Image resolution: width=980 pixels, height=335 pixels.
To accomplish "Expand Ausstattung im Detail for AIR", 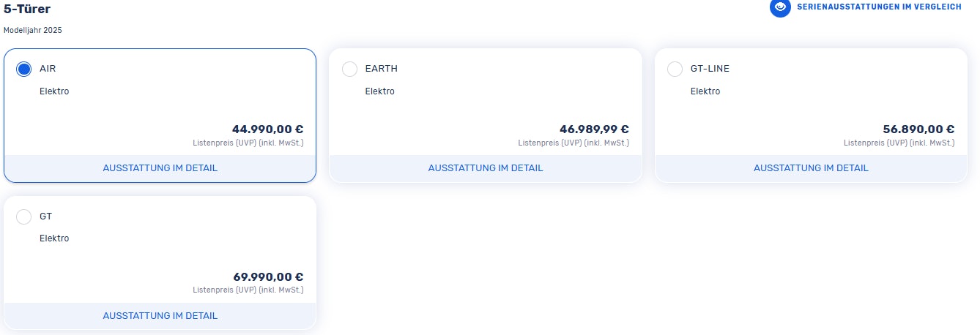I will [160, 168].
